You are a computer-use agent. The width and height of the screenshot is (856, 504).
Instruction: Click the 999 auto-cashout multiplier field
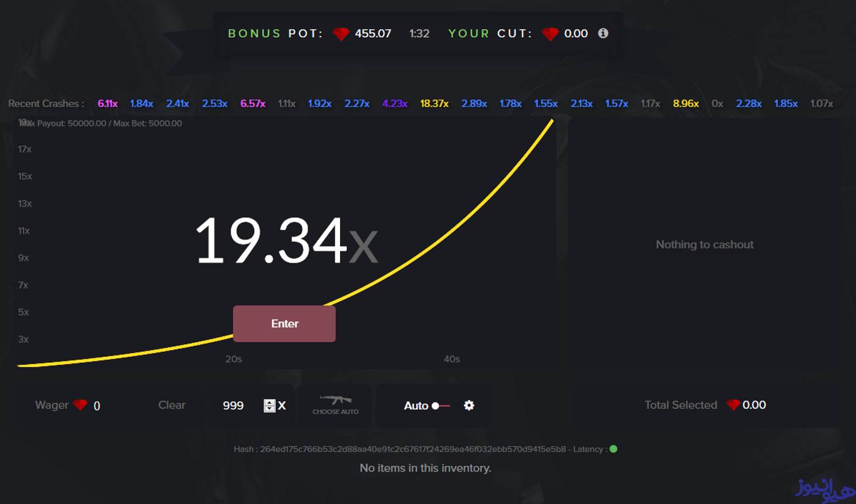234,406
